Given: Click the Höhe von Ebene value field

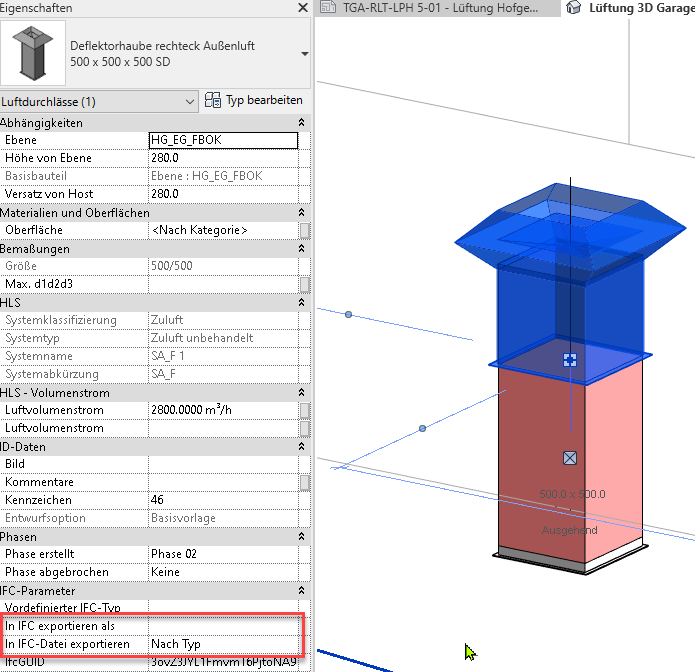Looking at the screenshot, I should pos(222,158).
